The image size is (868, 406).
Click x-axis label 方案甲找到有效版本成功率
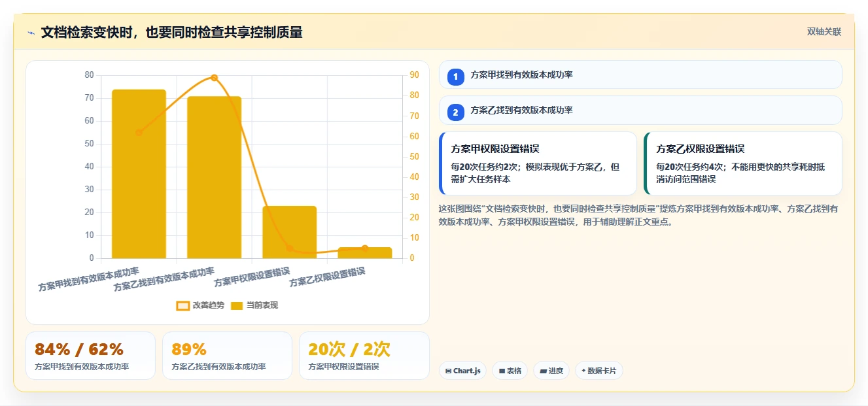coord(89,280)
